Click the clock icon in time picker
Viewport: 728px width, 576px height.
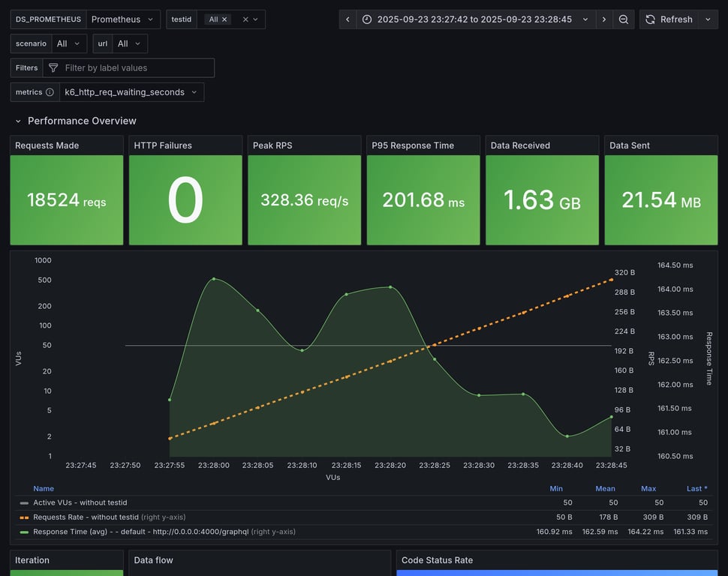[x=367, y=19]
